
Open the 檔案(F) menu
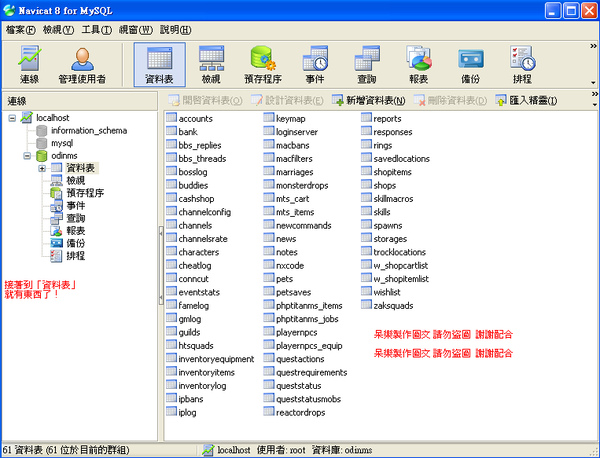21,30
